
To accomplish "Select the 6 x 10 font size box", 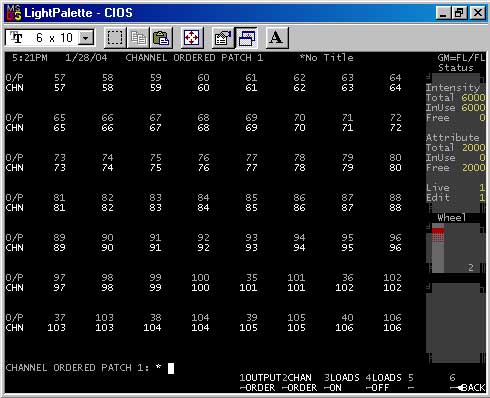I will [50, 38].
